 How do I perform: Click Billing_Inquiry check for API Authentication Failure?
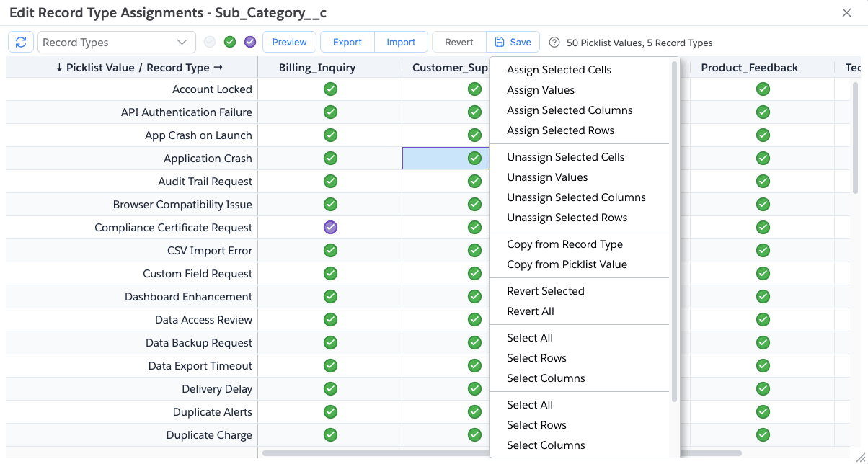330,112
